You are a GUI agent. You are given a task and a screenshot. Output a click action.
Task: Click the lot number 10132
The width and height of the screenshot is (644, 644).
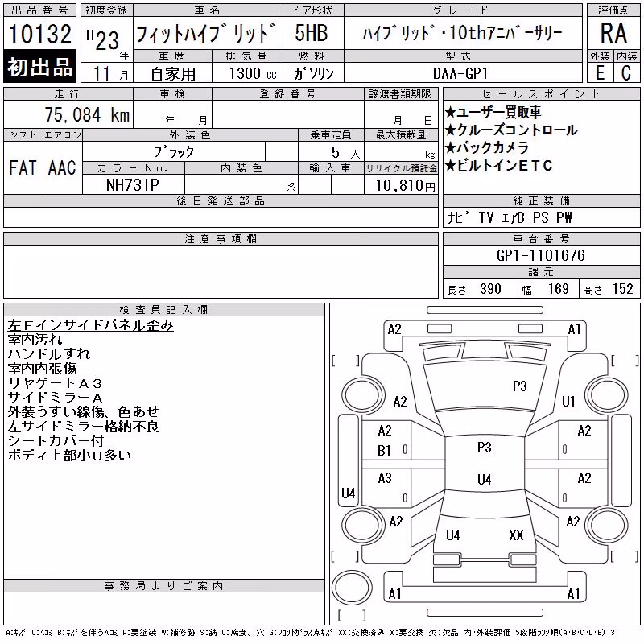tap(39, 33)
